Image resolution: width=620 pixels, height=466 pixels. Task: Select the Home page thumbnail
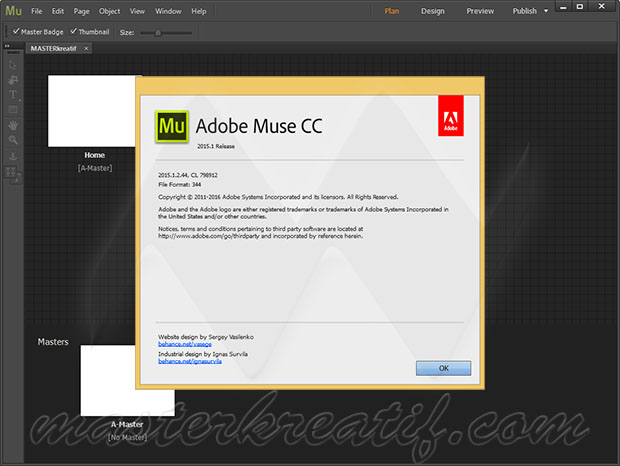(x=92, y=111)
